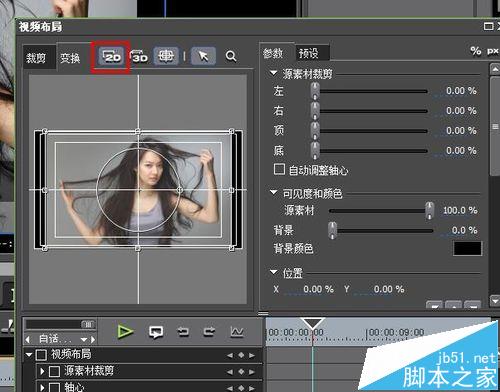Click top-left corner handle of layout frame
500x392 pixels.
(45, 131)
